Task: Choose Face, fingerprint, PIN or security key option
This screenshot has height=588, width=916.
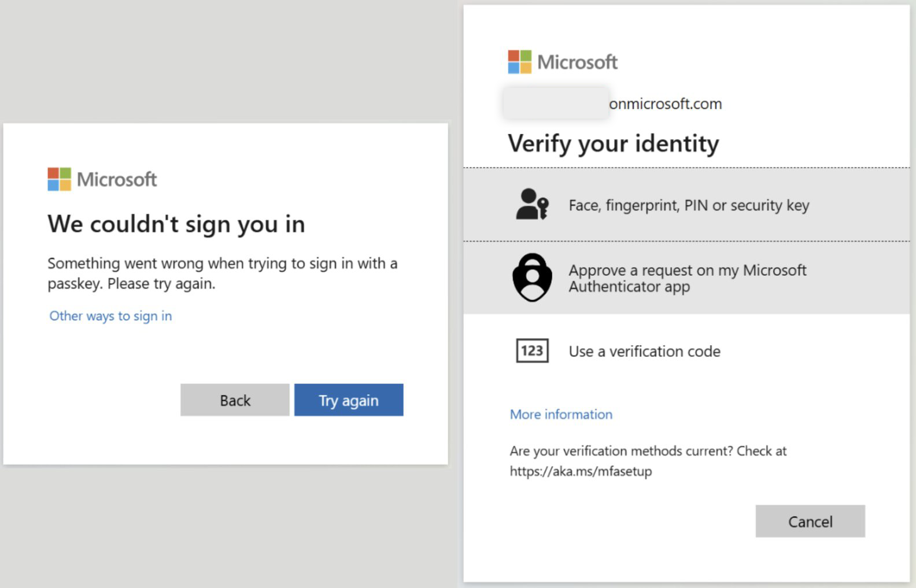Action: 686,205
